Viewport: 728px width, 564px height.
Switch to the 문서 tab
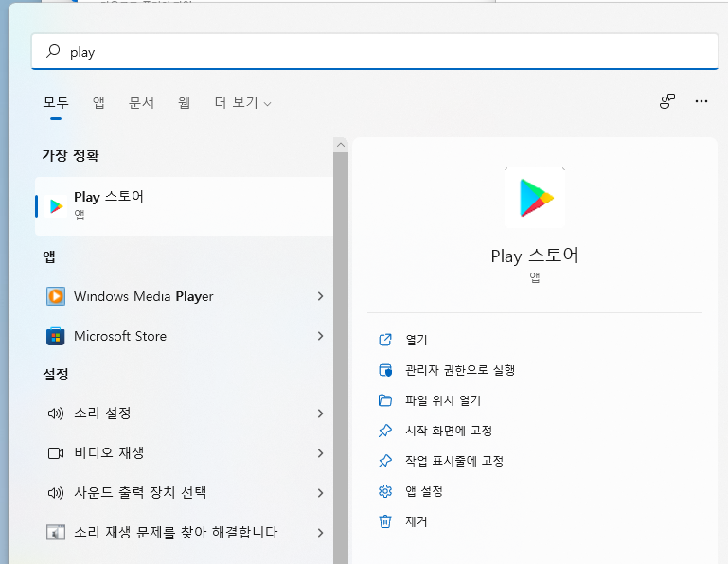click(x=141, y=102)
